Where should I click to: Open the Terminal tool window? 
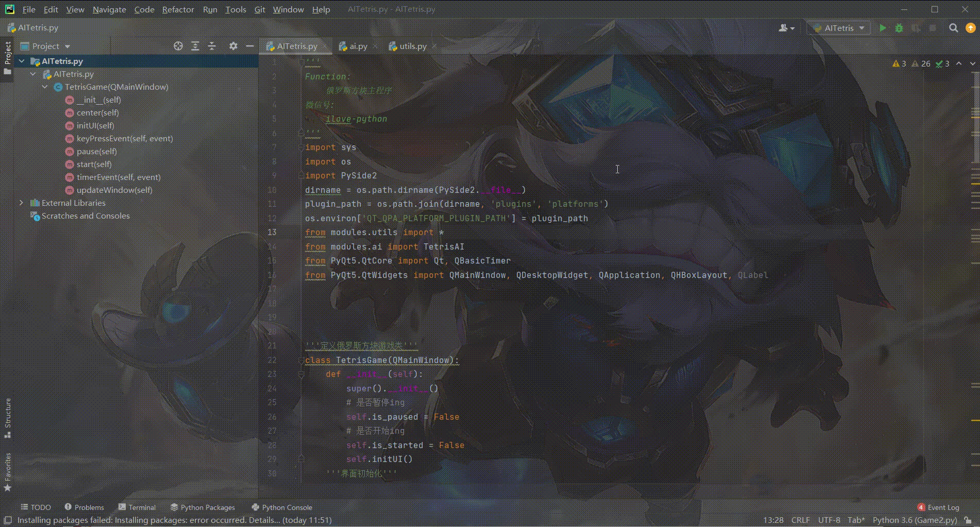[137, 507]
